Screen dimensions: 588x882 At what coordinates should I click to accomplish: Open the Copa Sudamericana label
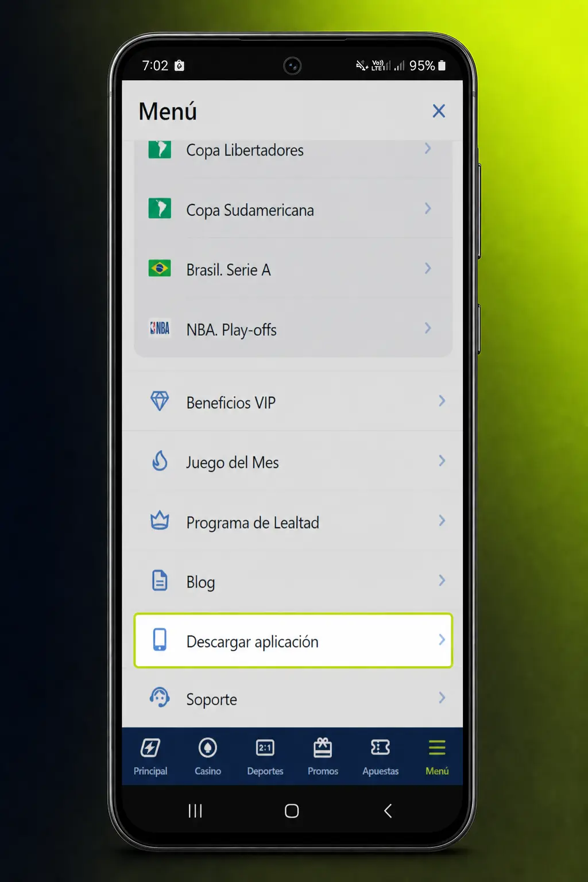pos(250,210)
